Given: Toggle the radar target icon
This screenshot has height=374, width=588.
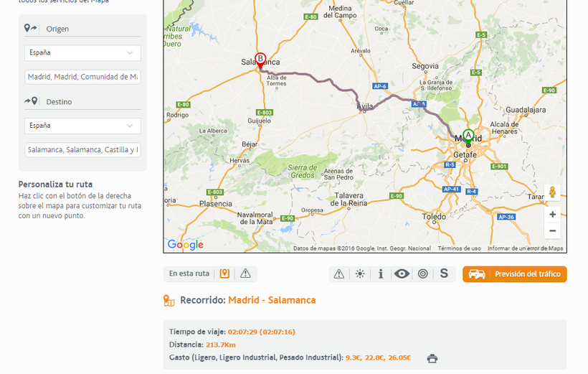Looking at the screenshot, I should pos(423,274).
